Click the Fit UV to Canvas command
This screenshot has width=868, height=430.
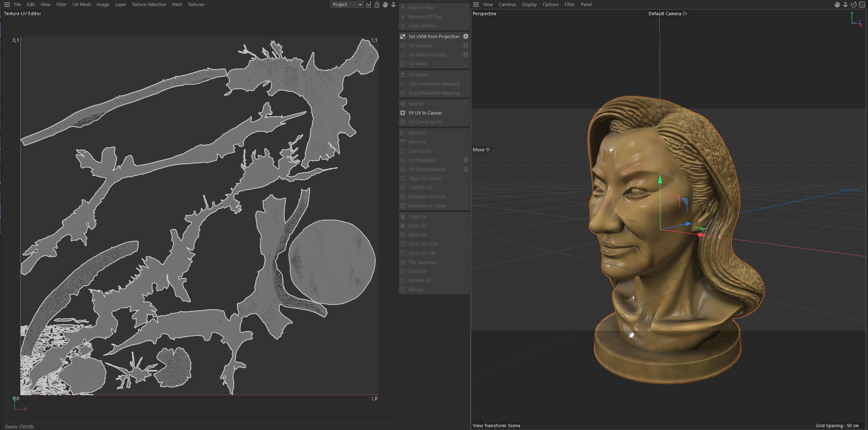pos(425,113)
